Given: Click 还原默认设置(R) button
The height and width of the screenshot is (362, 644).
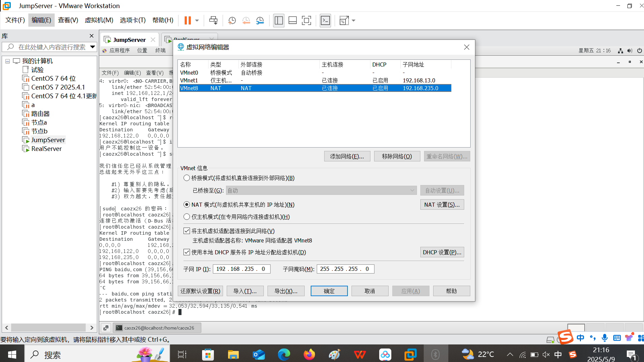Looking at the screenshot, I should [200, 291].
